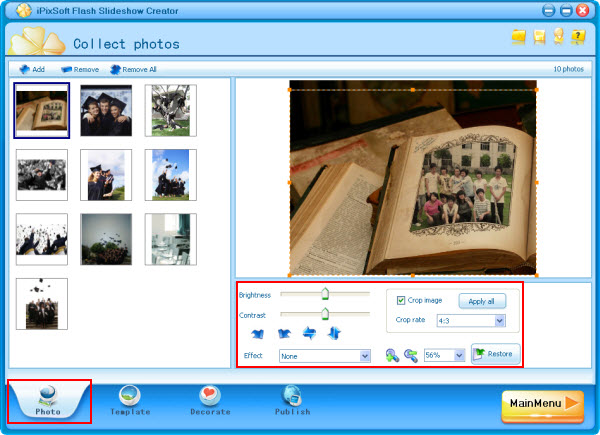Click the right-middle crop handle
600x435 pixels.
point(536,182)
